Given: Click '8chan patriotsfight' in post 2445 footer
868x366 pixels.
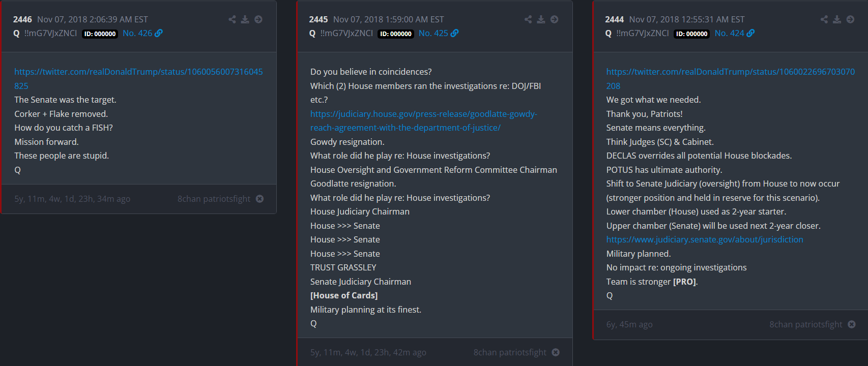Looking at the screenshot, I should pyautogui.click(x=510, y=352).
